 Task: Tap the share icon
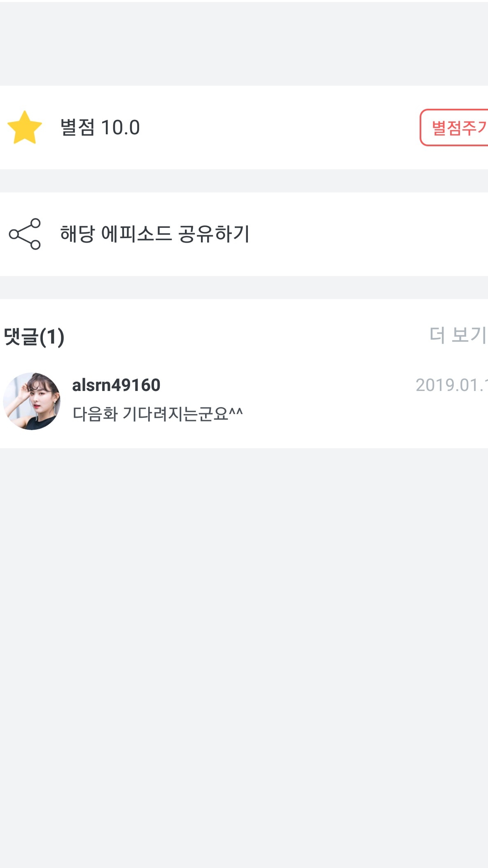[x=25, y=234]
